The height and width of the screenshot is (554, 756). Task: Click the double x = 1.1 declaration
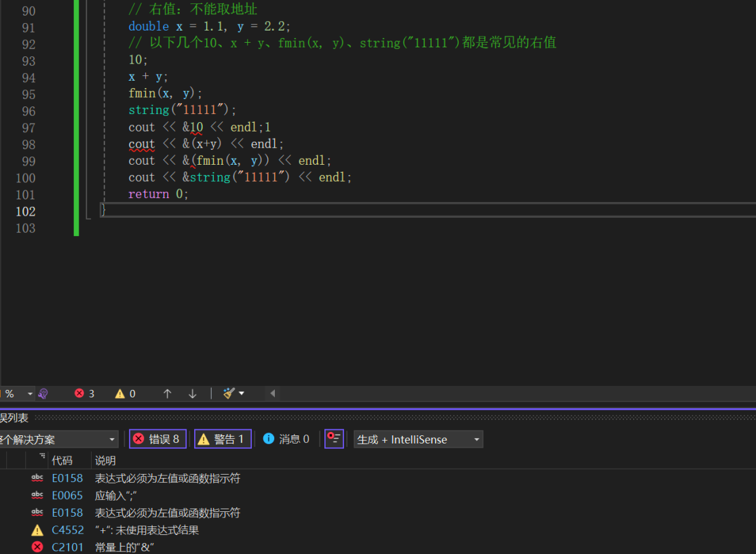coord(176,26)
